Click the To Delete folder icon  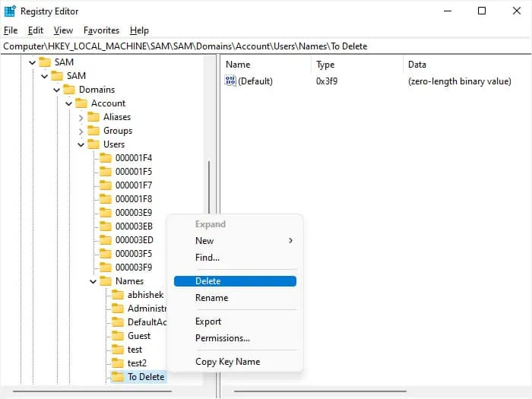point(118,377)
